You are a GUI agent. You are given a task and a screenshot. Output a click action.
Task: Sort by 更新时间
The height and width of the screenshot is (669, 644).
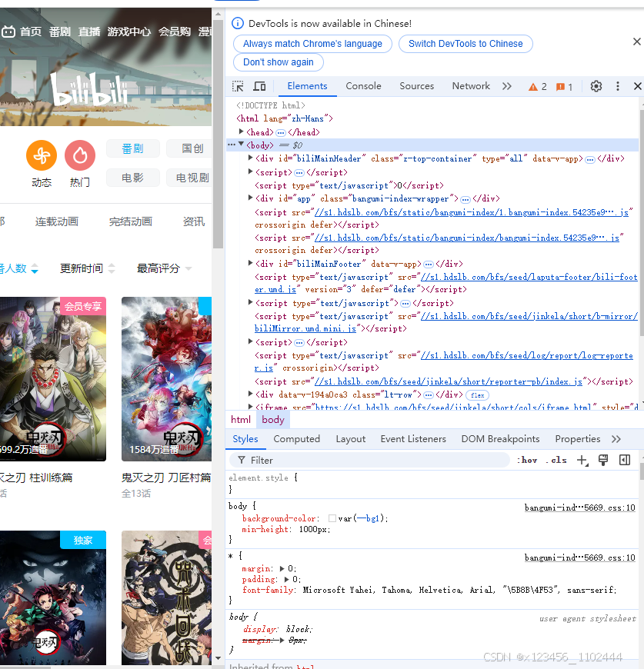[88, 268]
